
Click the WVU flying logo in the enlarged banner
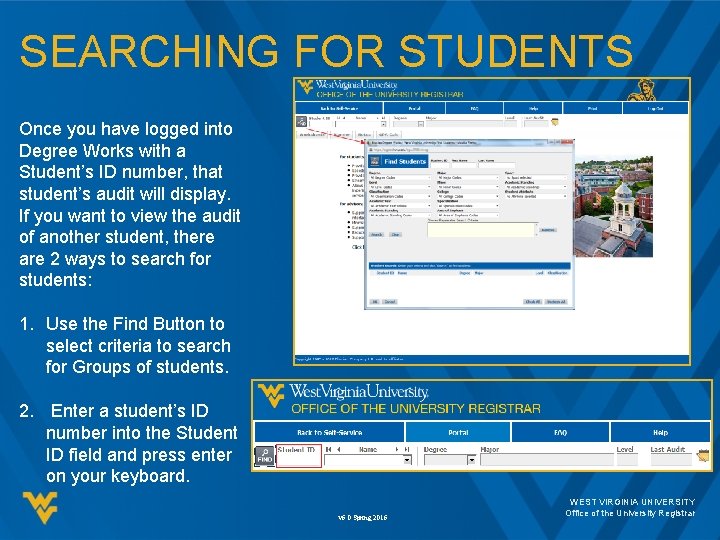pyautogui.click(x=271, y=395)
